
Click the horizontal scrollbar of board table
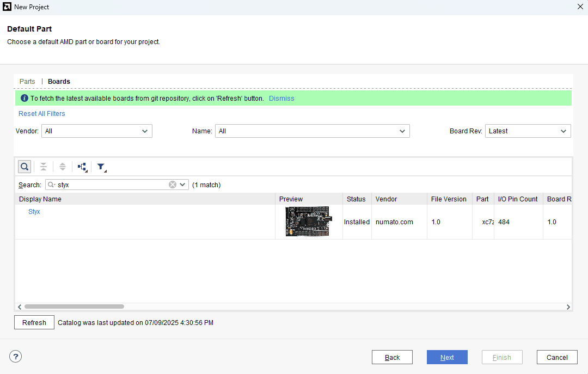point(74,306)
